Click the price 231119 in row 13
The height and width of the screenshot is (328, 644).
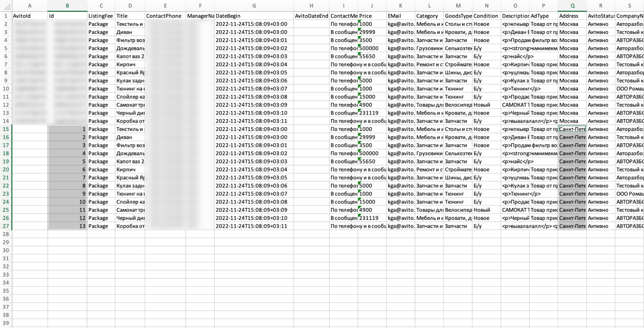click(372, 113)
